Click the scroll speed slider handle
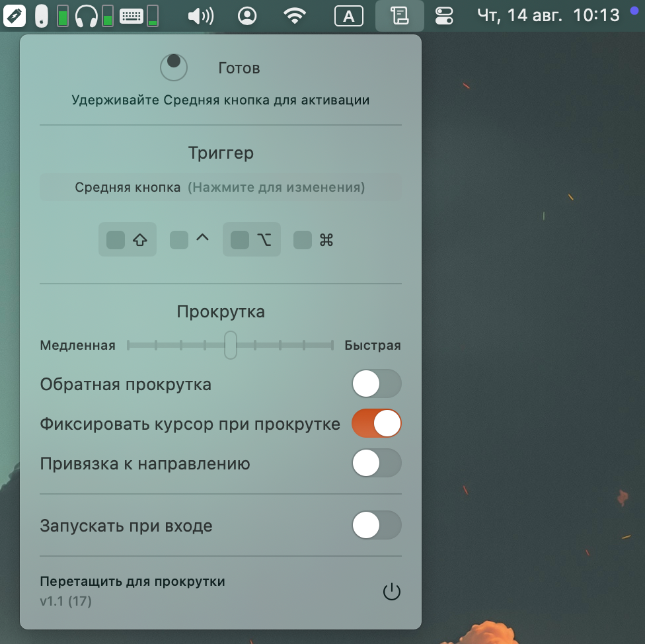This screenshot has width=645, height=644. click(230, 345)
